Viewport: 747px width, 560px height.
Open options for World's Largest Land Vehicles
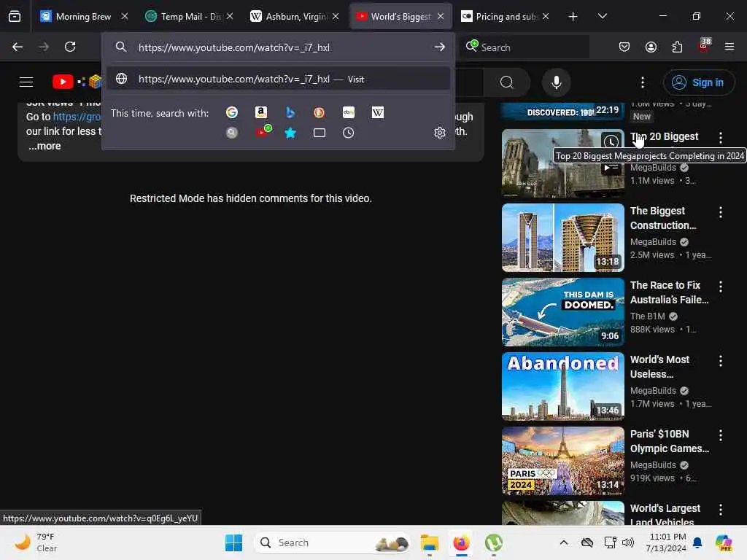pos(720,510)
